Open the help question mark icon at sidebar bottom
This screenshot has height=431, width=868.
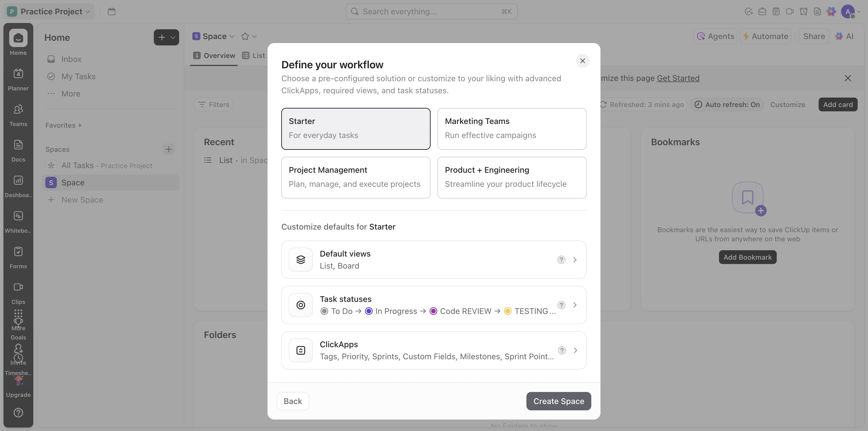(x=18, y=412)
